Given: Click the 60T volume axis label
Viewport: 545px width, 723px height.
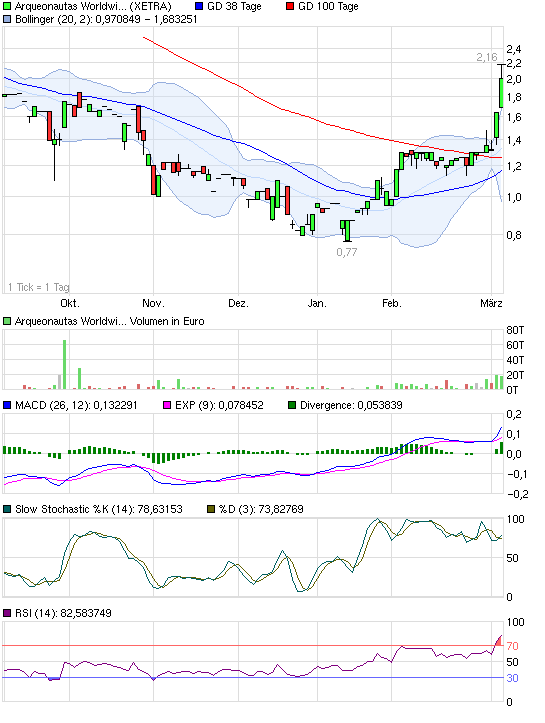Looking at the screenshot, I should tap(515, 345).
